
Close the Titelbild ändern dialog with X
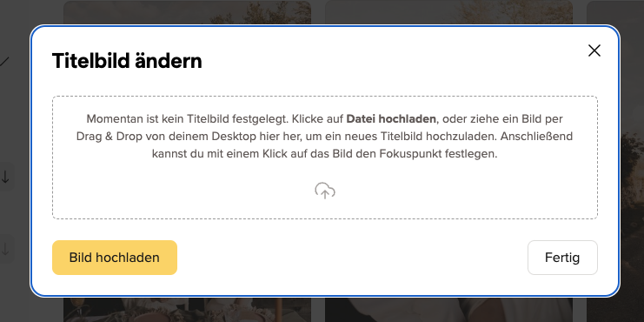(594, 50)
